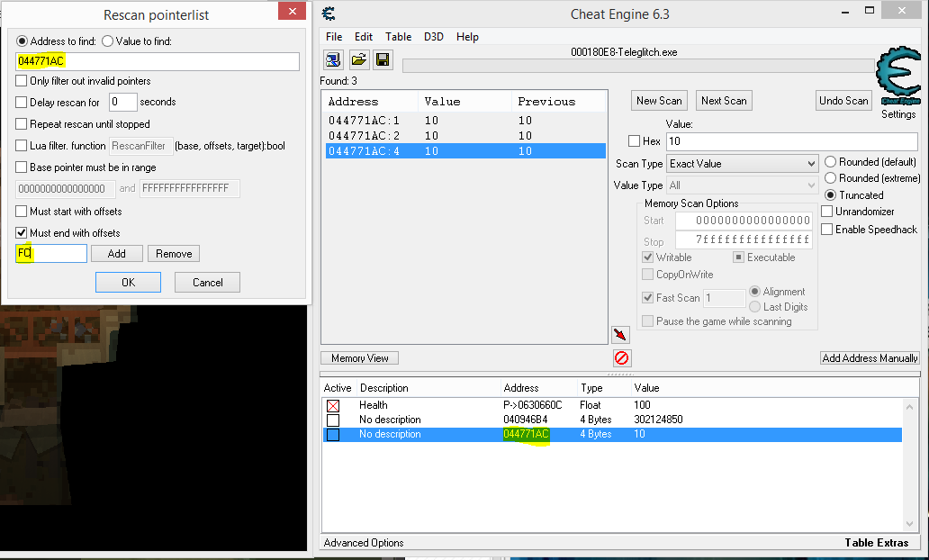Click the address to find input field

click(158, 61)
